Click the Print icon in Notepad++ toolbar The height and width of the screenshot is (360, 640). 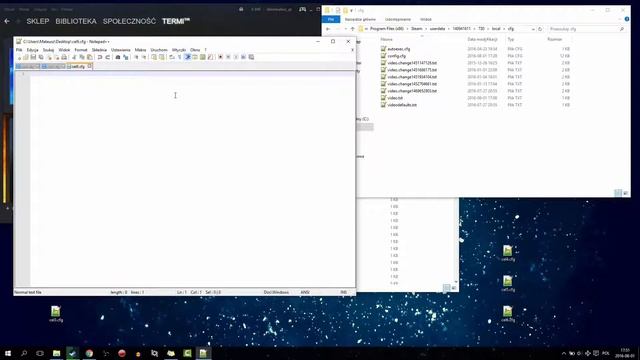point(64,57)
